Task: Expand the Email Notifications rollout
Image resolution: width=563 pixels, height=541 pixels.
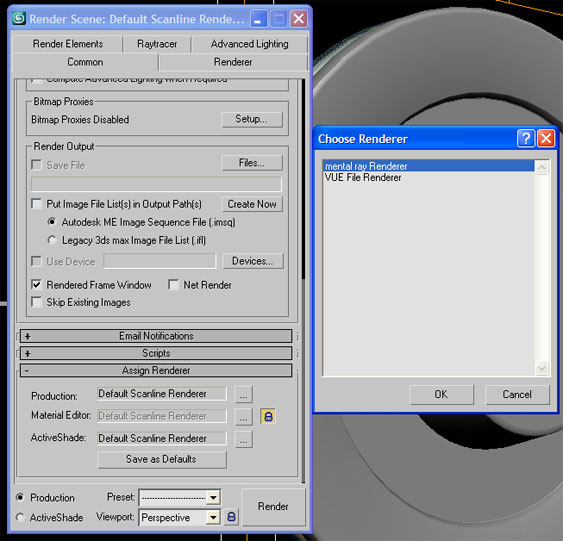Action: click(156, 336)
